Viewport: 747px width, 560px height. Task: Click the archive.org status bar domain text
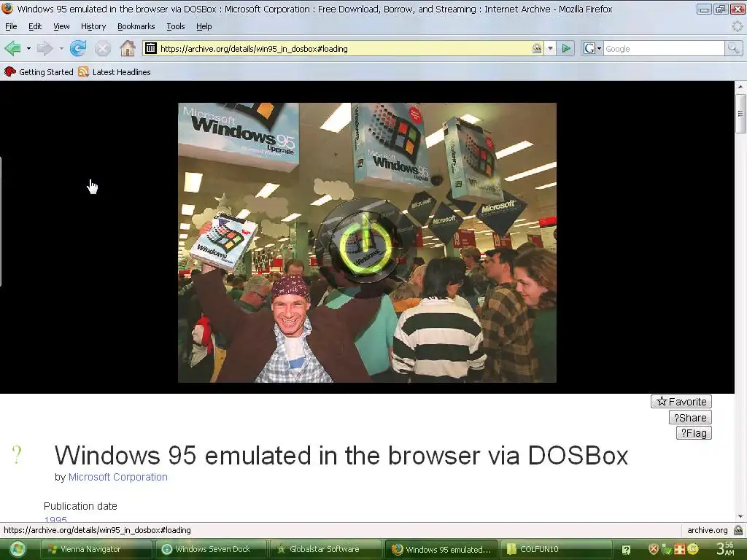tap(707, 530)
